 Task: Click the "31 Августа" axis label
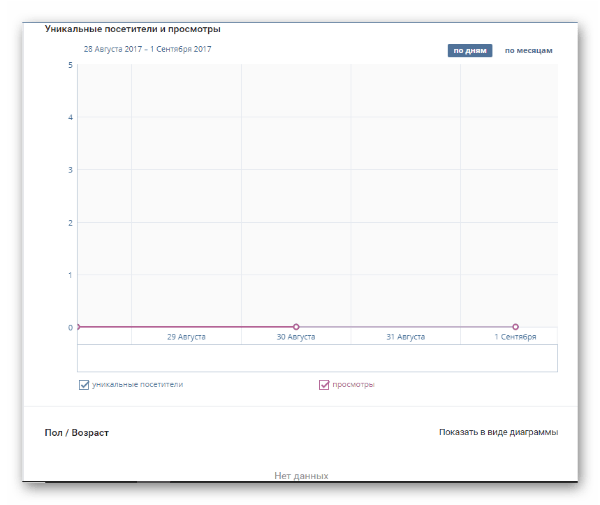point(405,337)
